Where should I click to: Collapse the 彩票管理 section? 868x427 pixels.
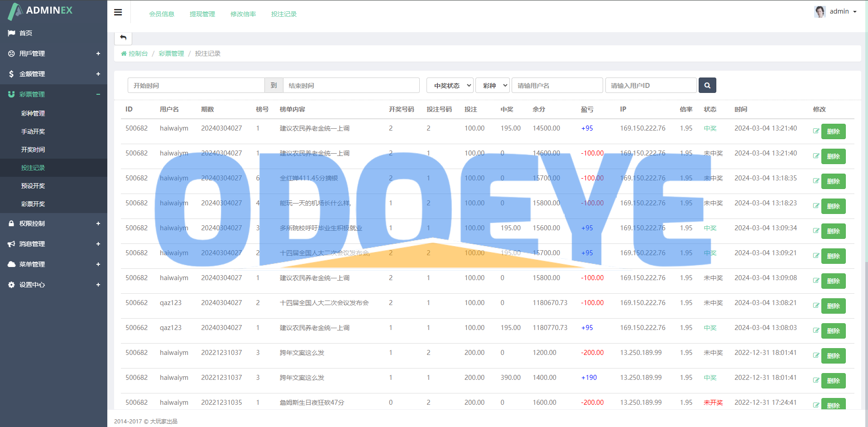(x=98, y=94)
